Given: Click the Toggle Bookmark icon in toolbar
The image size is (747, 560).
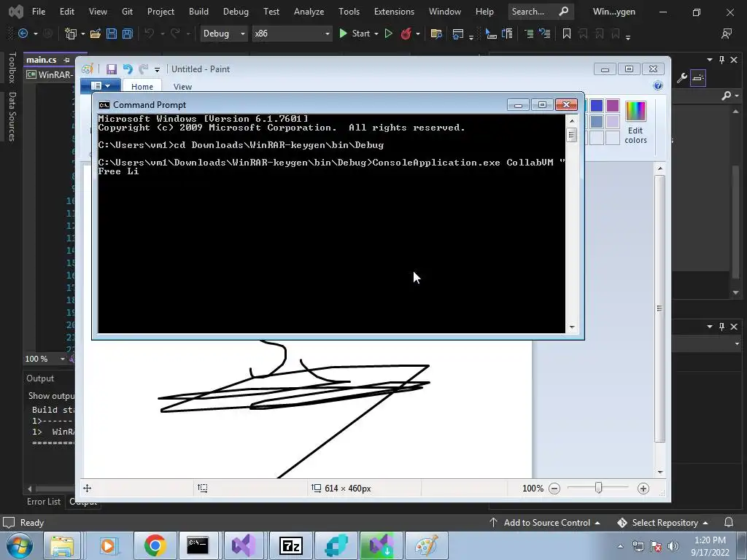Looking at the screenshot, I should [566, 34].
